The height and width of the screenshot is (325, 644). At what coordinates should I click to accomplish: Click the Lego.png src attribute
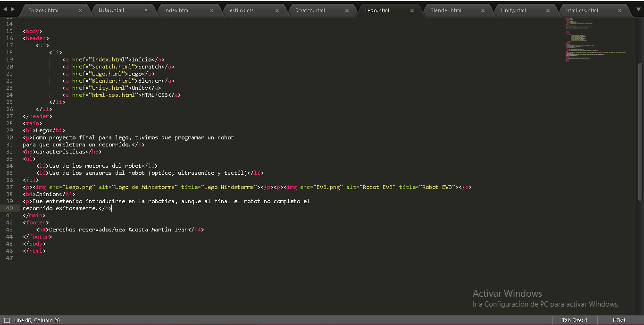tap(72, 187)
